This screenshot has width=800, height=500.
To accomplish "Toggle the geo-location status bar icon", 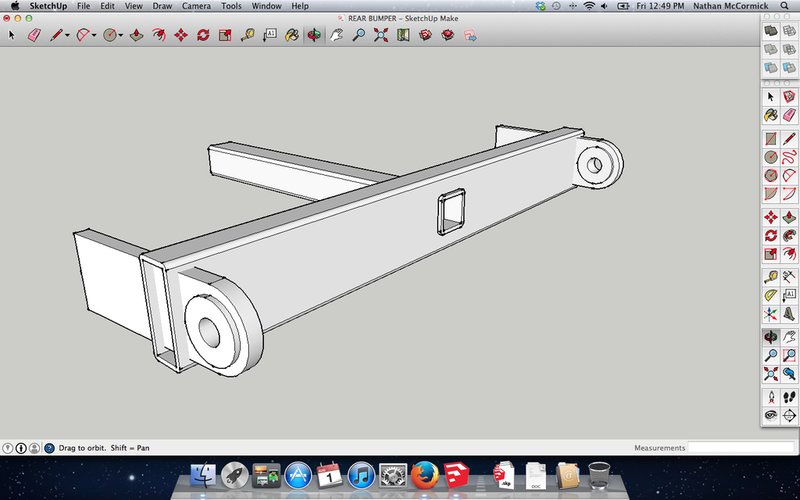I will pyautogui.click(x=8, y=448).
